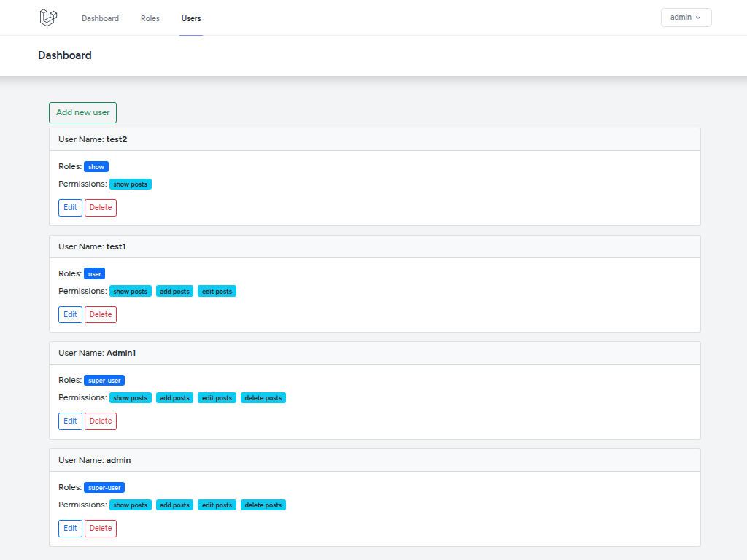Click the user role badge on test1

[x=94, y=273]
